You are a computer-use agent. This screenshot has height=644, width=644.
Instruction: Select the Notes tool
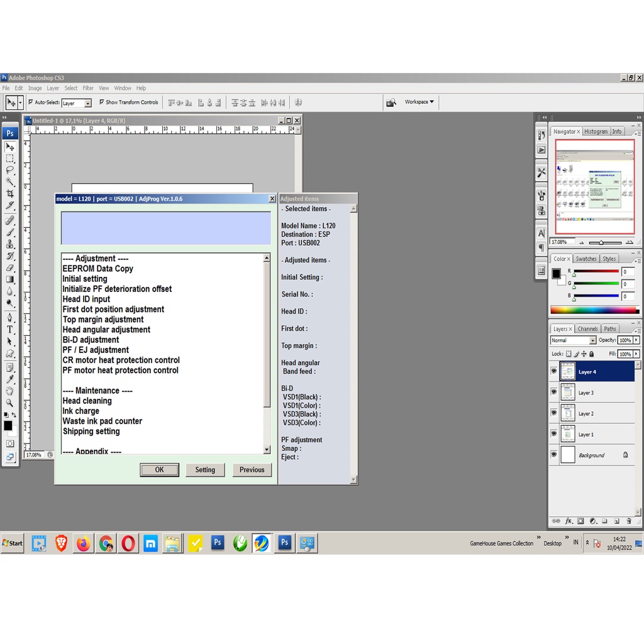click(x=10, y=367)
